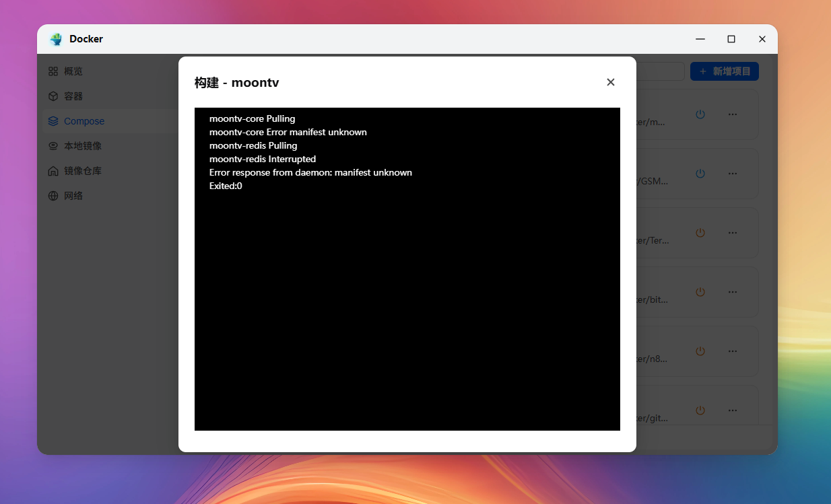Screen dimensions: 831x504
Task: Click power icon for the n8 project
Action: click(700, 351)
